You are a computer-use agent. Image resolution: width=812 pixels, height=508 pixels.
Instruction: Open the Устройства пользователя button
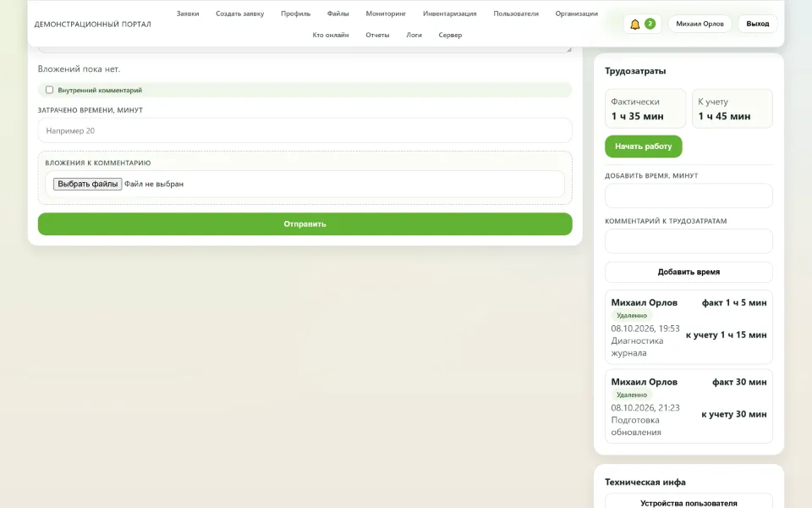689,503
